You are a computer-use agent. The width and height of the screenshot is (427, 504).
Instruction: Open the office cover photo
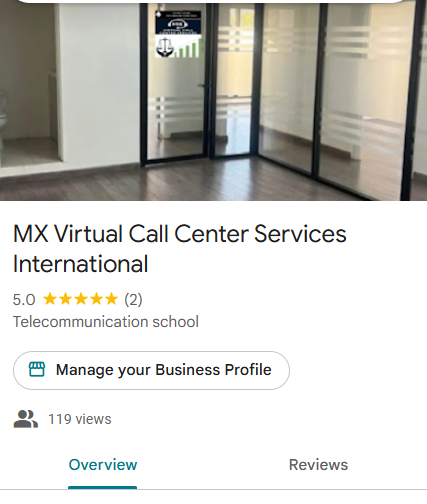[x=213, y=102]
